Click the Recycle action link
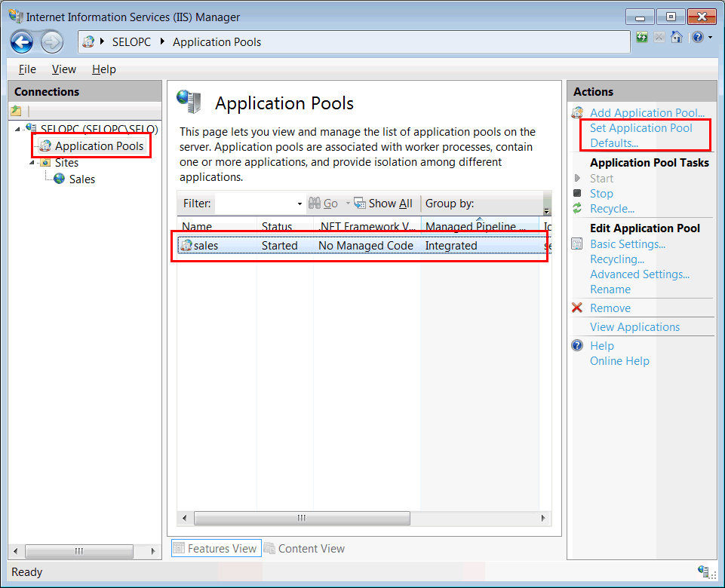Viewport: 725px width, 588px height. point(612,209)
